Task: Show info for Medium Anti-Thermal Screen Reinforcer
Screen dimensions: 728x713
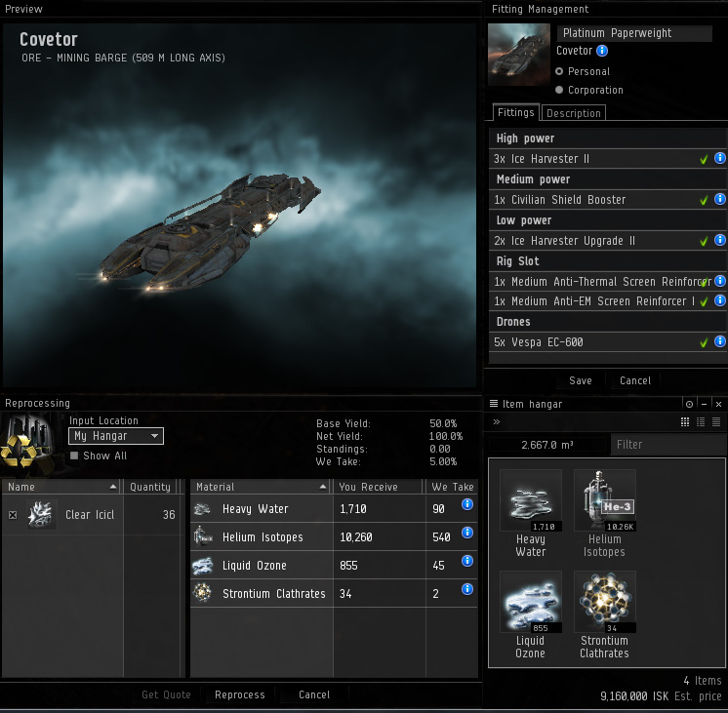Action: (719, 281)
